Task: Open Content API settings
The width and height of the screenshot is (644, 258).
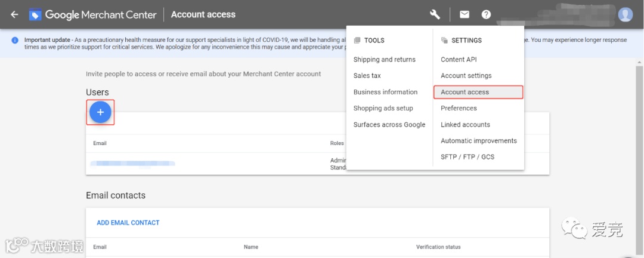Action: (459, 60)
